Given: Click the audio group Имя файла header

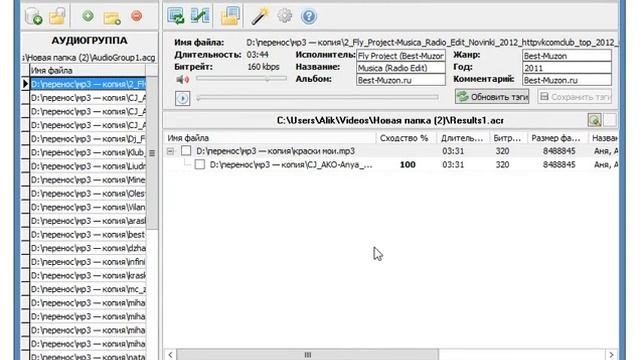Looking at the screenshot, I should [x=87, y=70].
